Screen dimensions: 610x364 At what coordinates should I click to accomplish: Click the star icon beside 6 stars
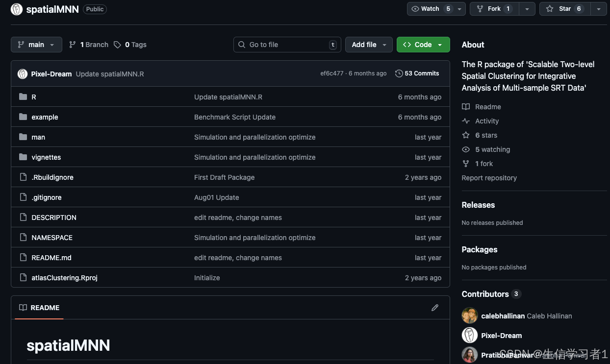466,135
